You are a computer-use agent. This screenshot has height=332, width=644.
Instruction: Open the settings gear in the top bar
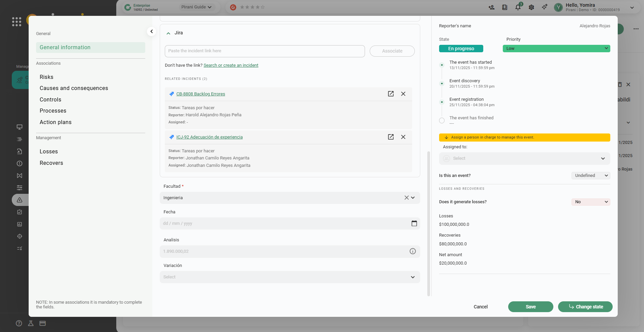(531, 7)
